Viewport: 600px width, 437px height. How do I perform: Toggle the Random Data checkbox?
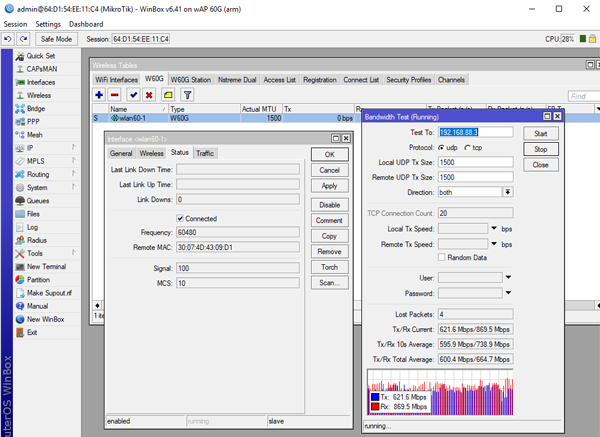click(x=442, y=258)
